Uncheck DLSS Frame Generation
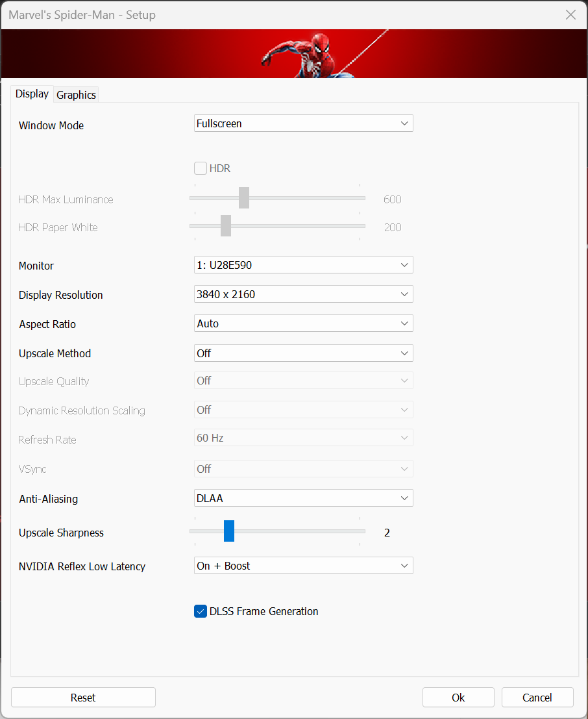The image size is (588, 719). 201,611
